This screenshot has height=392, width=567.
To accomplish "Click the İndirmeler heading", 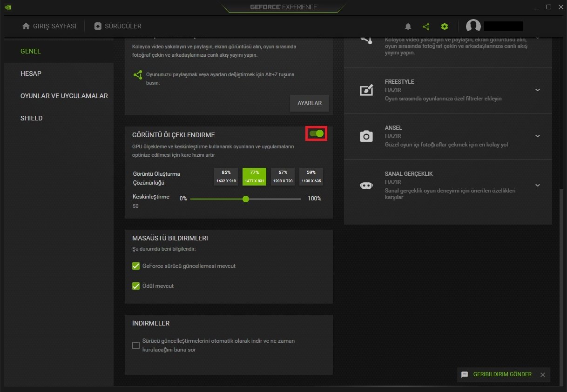I will (x=151, y=323).
